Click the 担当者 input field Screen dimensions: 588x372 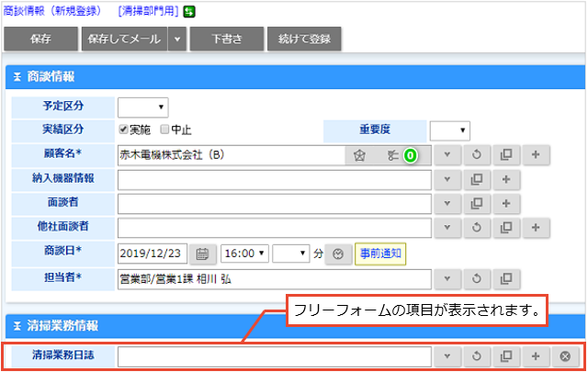pyautogui.click(x=275, y=279)
